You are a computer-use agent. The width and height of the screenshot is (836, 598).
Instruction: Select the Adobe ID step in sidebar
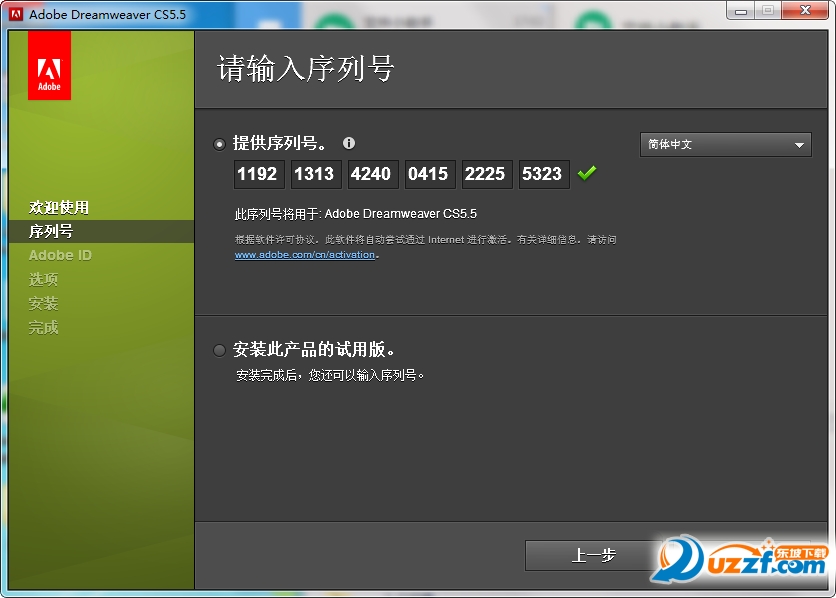(60, 255)
